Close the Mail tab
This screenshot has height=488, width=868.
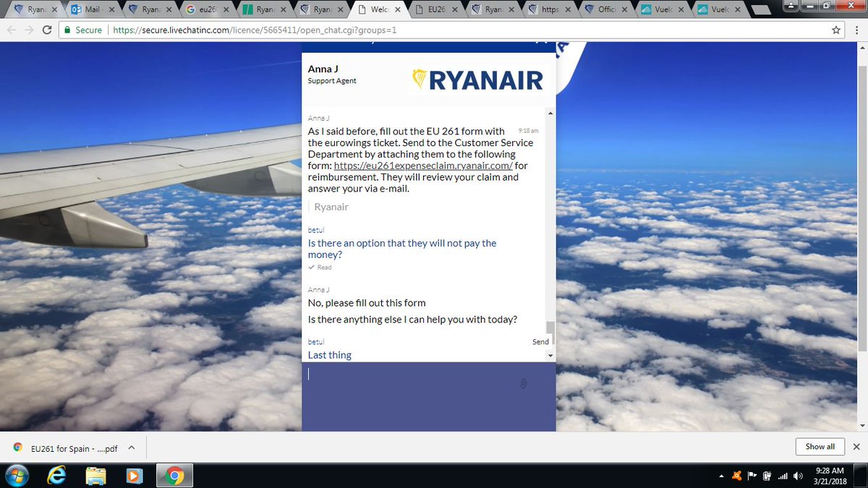tap(114, 10)
